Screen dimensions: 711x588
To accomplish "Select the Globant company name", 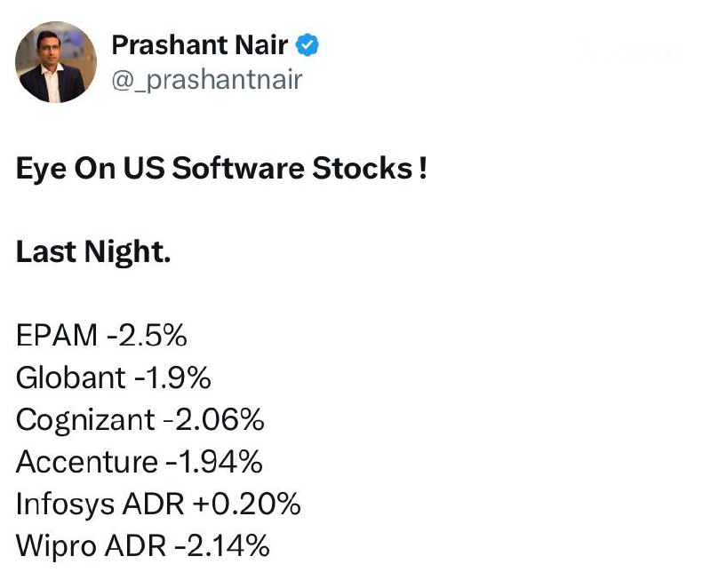I will point(71,377).
